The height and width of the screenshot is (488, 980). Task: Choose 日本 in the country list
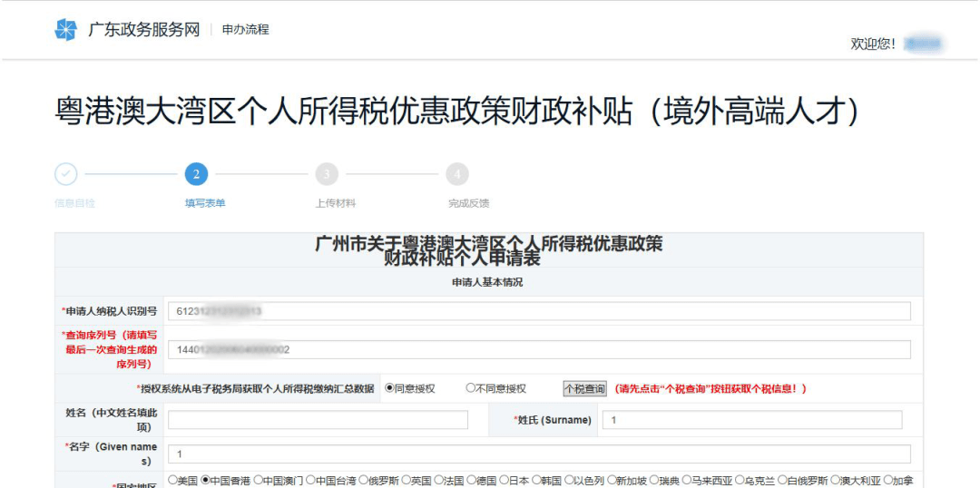pyautogui.click(x=505, y=480)
